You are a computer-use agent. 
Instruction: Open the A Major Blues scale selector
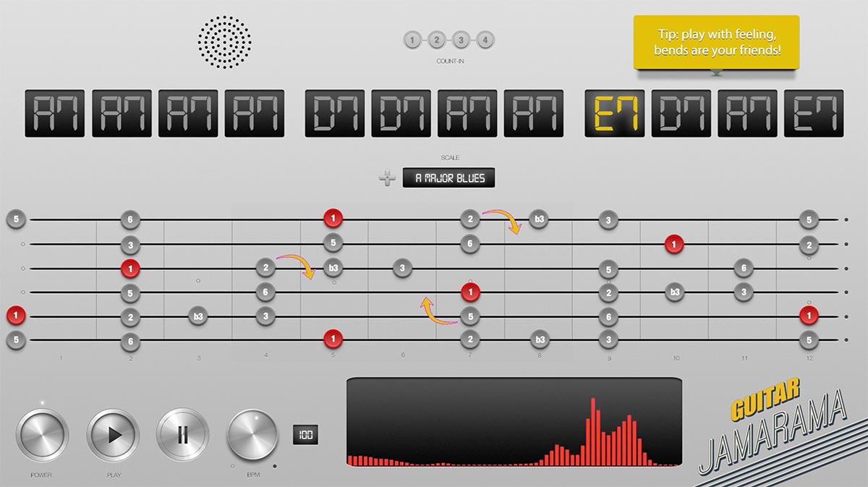tap(449, 178)
